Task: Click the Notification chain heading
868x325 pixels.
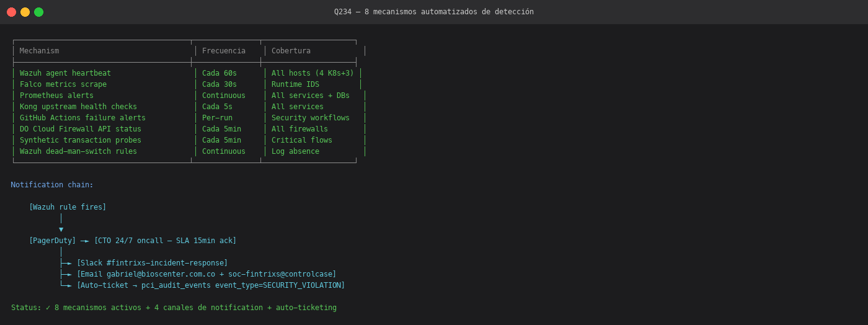Action: pyautogui.click(x=52, y=185)
